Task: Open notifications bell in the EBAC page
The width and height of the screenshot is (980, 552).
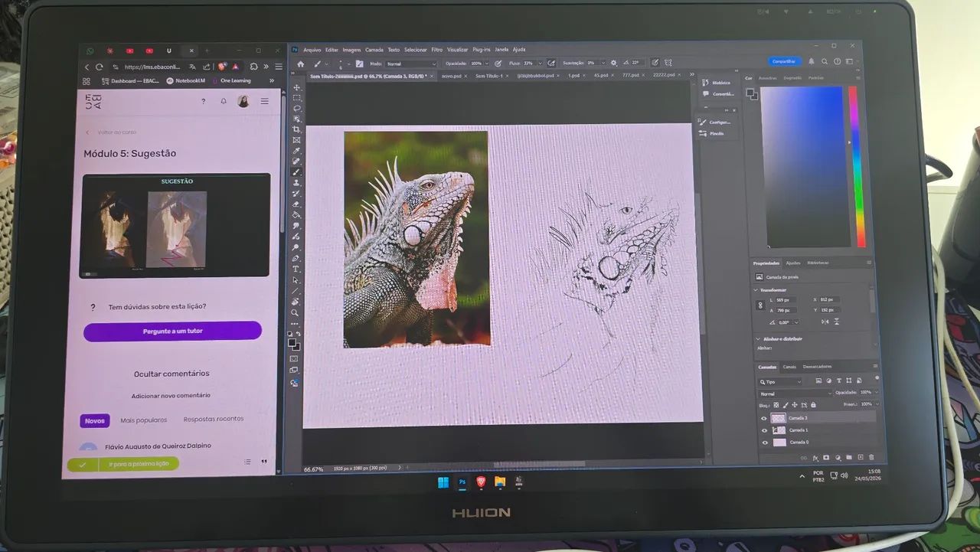Action: pos(224,101)
